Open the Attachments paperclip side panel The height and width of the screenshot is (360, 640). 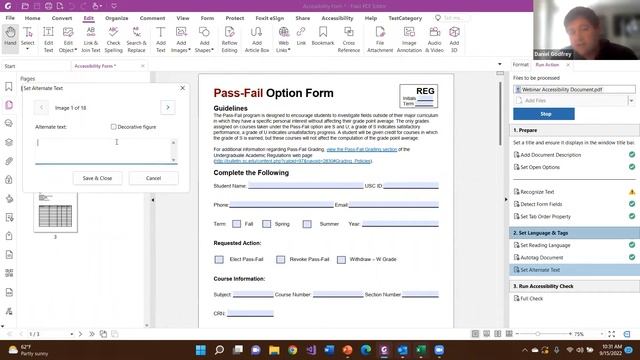click(x=9, y=161)
